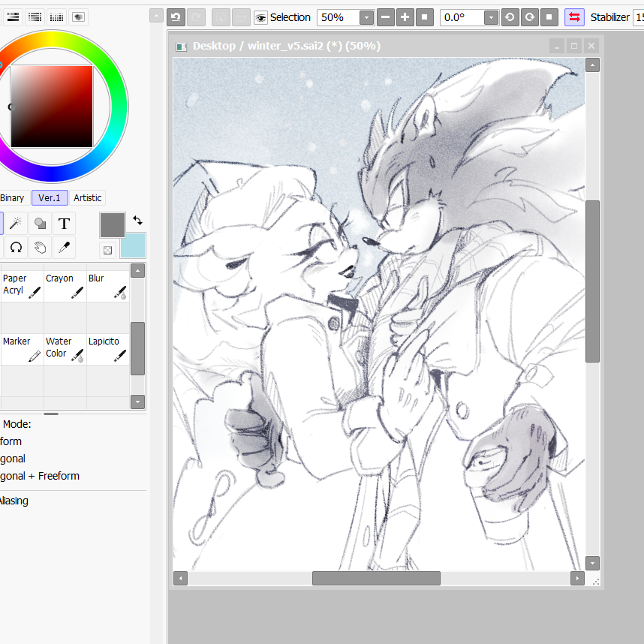Viewport: 644px width, 644px height.
Task: Open the 0.0° rotation angle dropdown
Action: pos(491,18)
